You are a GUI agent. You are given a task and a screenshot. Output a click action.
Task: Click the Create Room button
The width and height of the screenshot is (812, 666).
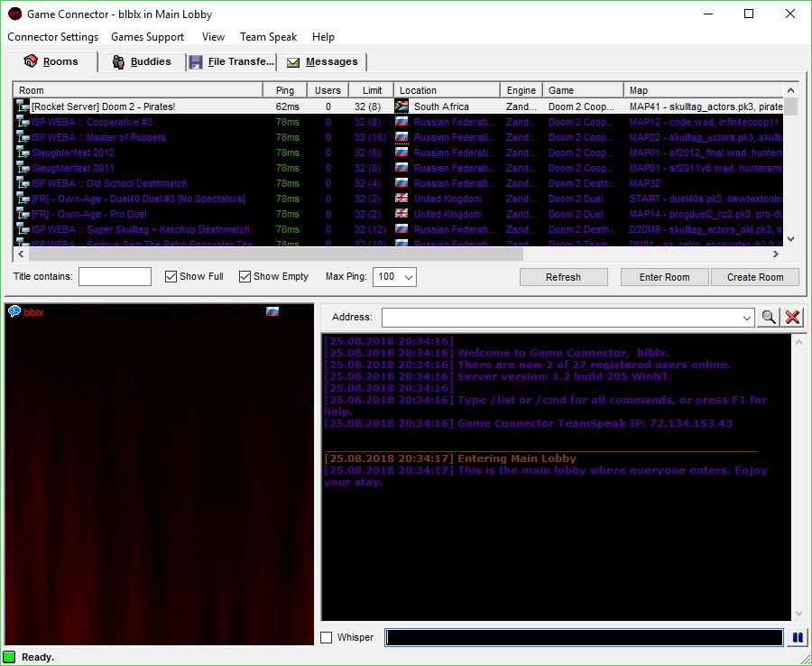point(755,277)
